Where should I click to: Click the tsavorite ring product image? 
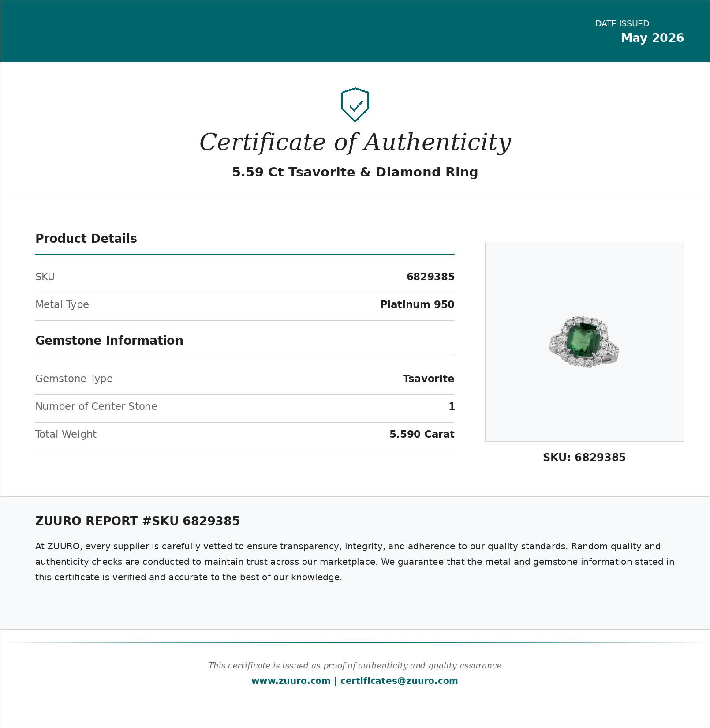click(x=584, y=342)
